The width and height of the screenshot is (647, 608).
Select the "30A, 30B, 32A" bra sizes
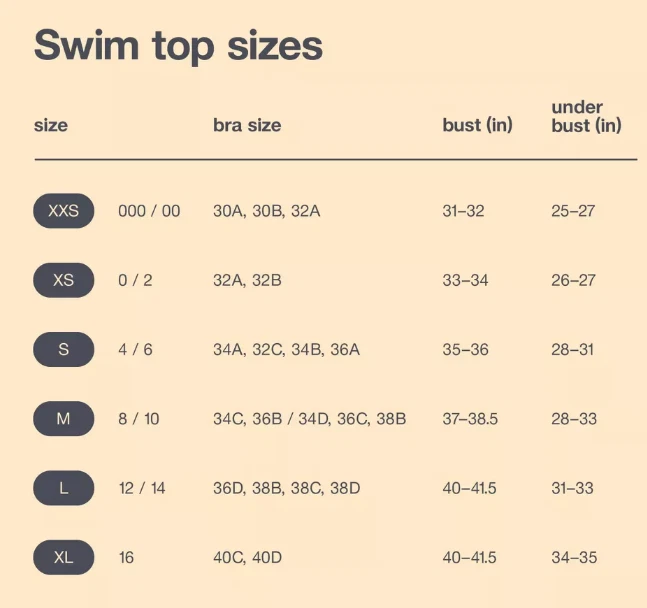[x=266, y=211]
